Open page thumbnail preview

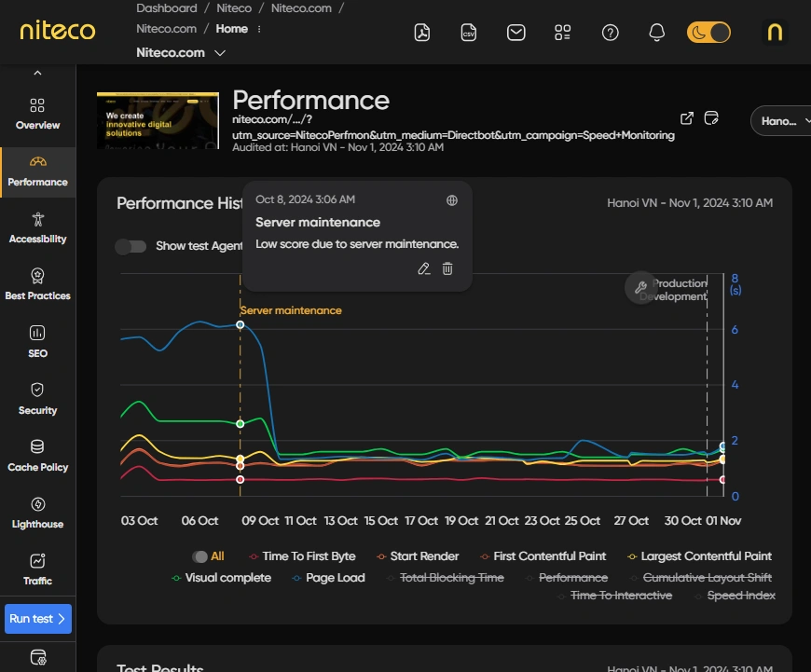point(158,120)
